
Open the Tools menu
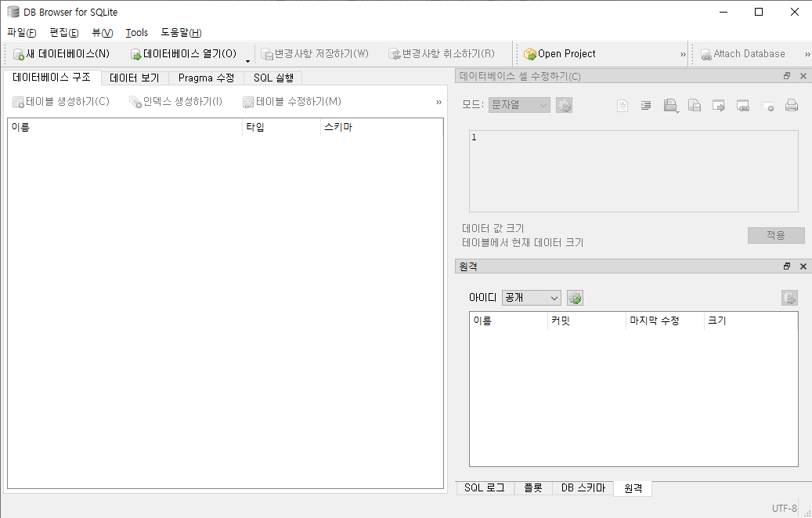tap(137, 33)
